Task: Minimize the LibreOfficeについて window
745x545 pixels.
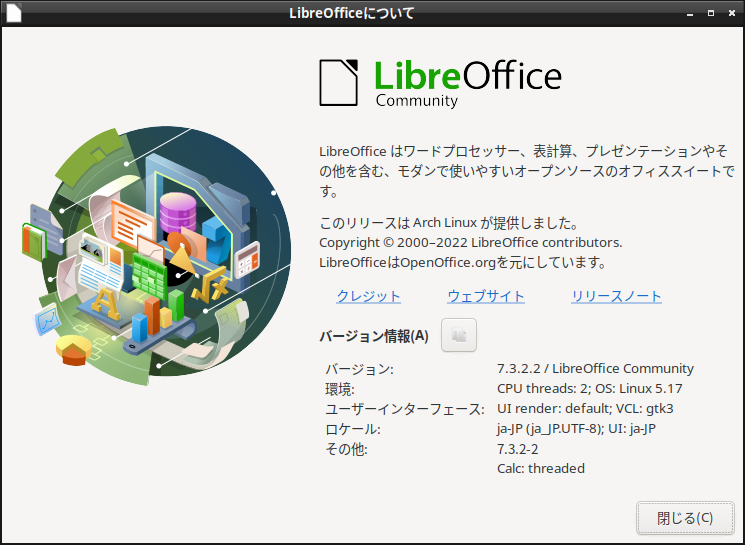Action: (690, 13)
